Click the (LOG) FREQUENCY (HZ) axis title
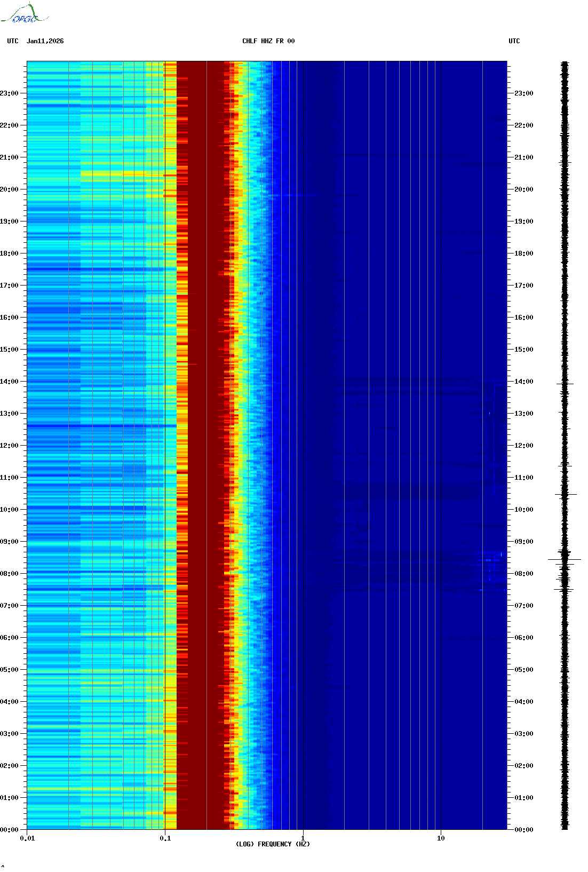Screen dimensions: 588x872 click(x=273, y=844)
